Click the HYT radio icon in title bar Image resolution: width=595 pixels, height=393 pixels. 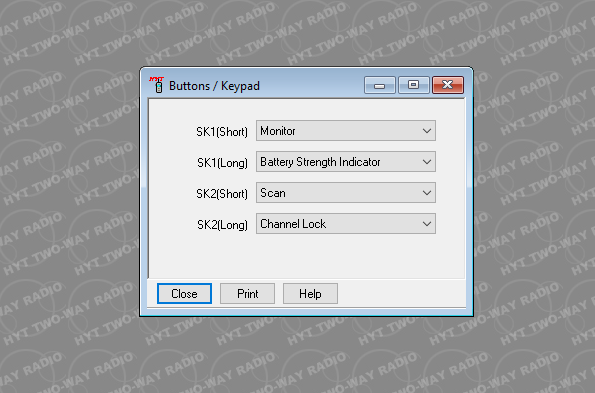click(157, 85)
